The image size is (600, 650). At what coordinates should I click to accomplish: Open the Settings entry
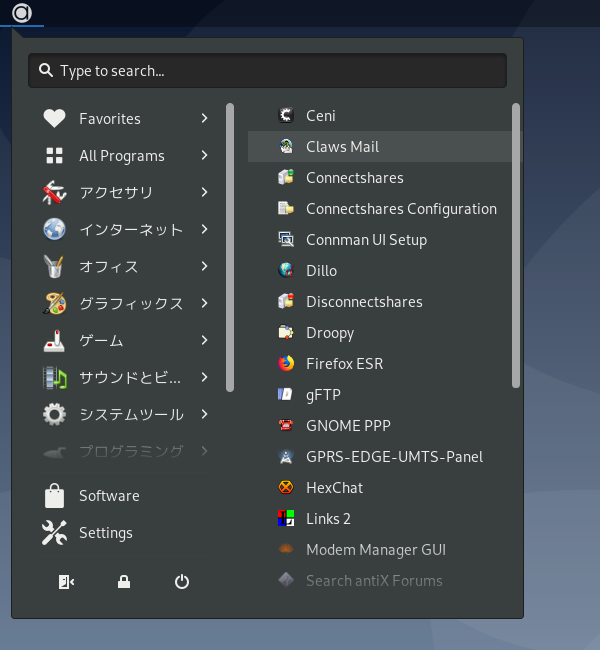pyautogui.click(x=126, y=533)
